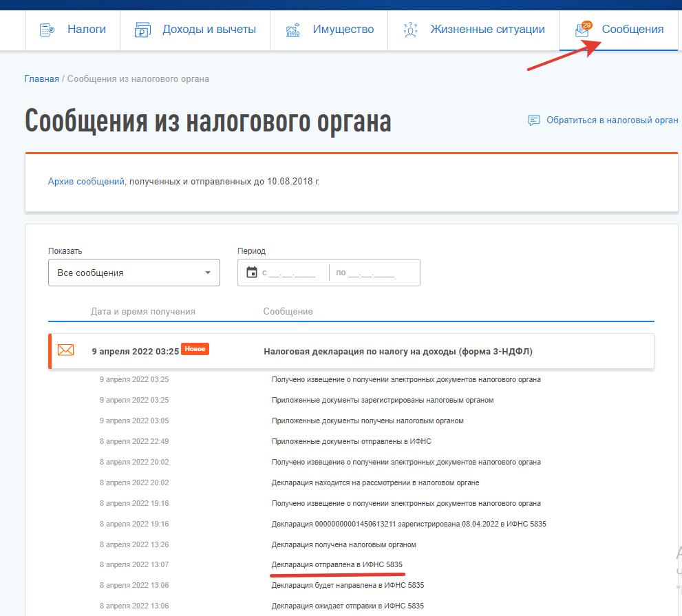Screen dimensions: 682x616
Task: Click the person icon beside Жизненные ситуации
Action: pos(411,30)
